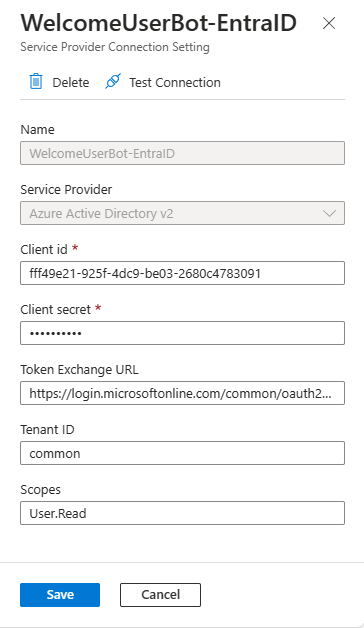
Task: Click the 'Client secret' label
Action: 56,310
